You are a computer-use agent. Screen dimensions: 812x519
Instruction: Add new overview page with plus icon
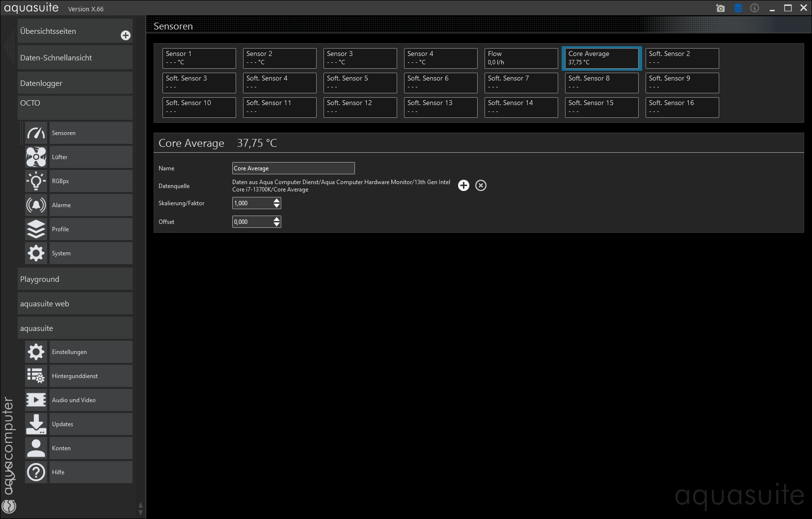[126, 35]
